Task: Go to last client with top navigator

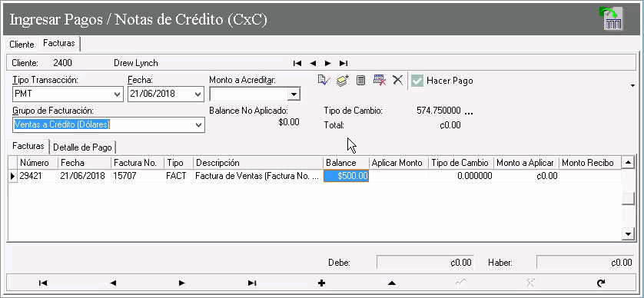Action: pyautogui.click(x=344, y=63)
